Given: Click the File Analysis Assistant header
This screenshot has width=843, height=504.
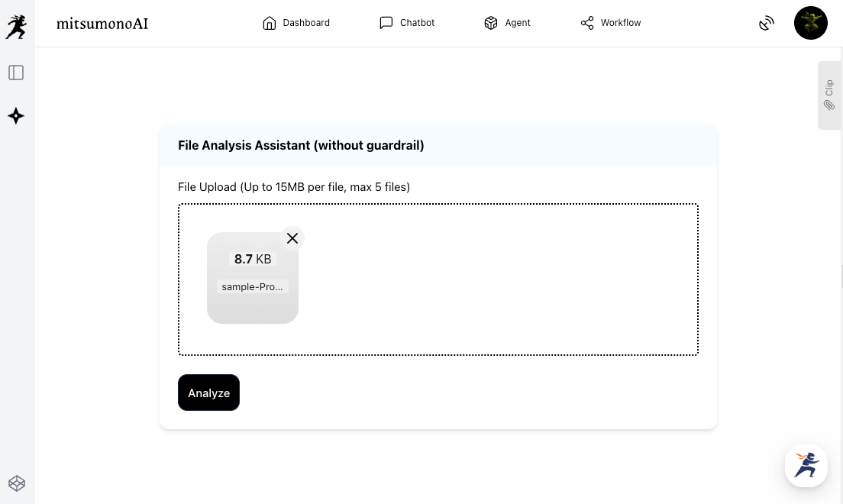Looking at the screenshot, I should 301,145.
